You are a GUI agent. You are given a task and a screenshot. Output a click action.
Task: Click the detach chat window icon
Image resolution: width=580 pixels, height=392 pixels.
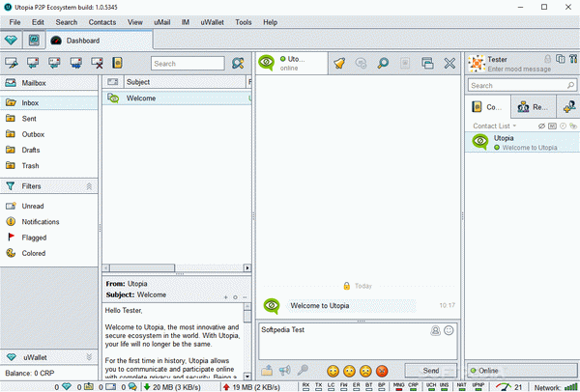click(427, 63)
